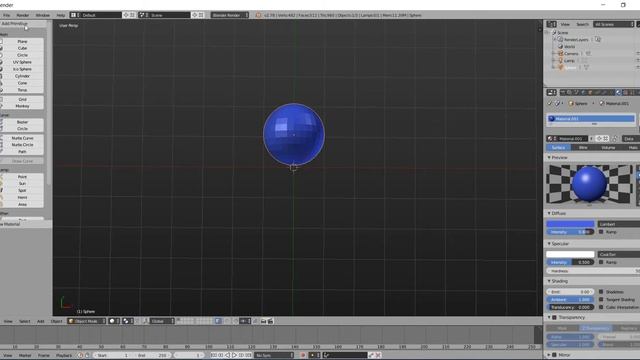Adjust the Specular Intensity slider

[570, 262]
